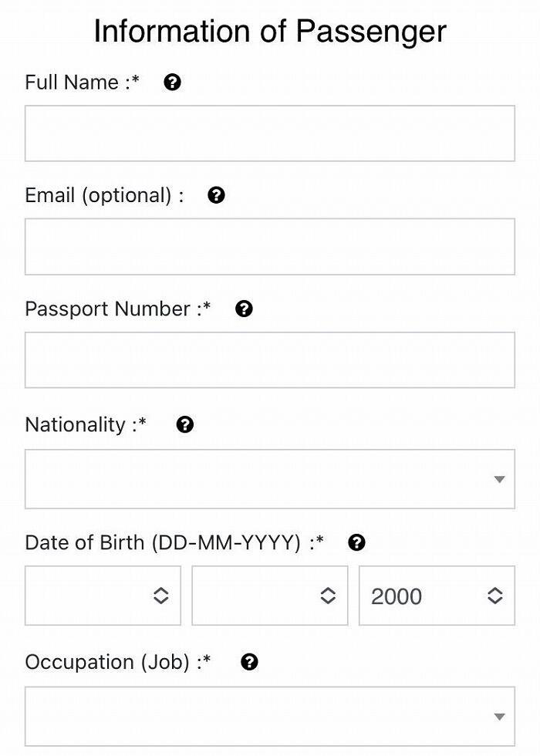Select the Passport Number input box
Image resolution: width=540 pixels, height=756 pixels.
pos(270,360)
